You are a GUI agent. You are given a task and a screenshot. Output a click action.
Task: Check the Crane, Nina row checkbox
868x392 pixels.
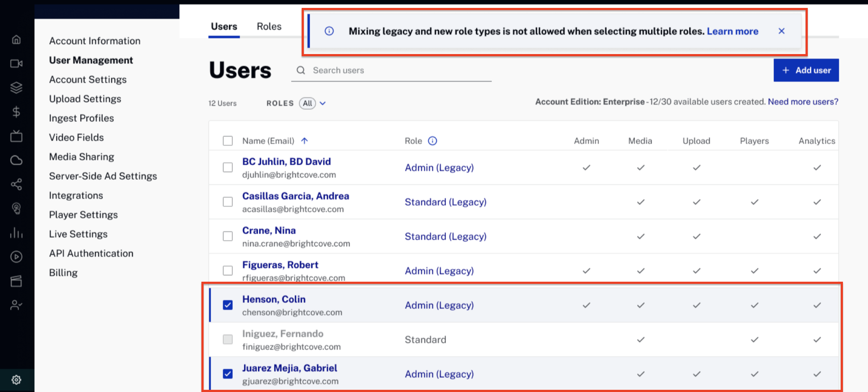(228, 236)
